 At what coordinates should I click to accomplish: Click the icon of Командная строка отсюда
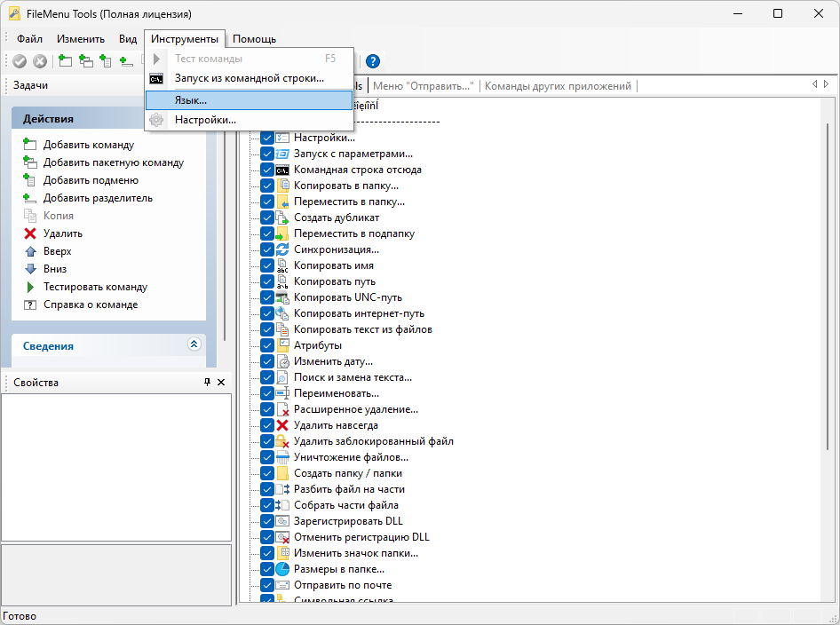pos(282,170)
